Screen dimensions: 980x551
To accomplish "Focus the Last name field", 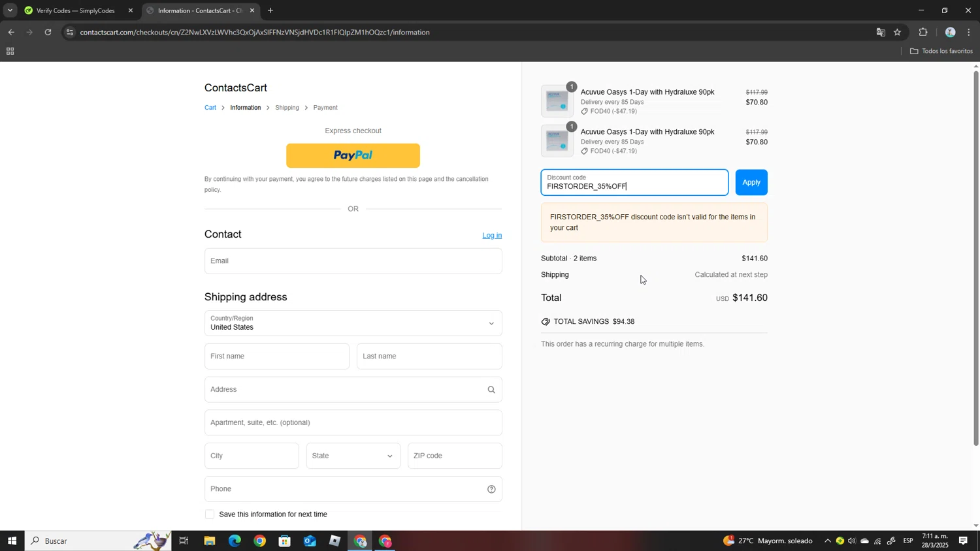I will [x=429, y=356].
